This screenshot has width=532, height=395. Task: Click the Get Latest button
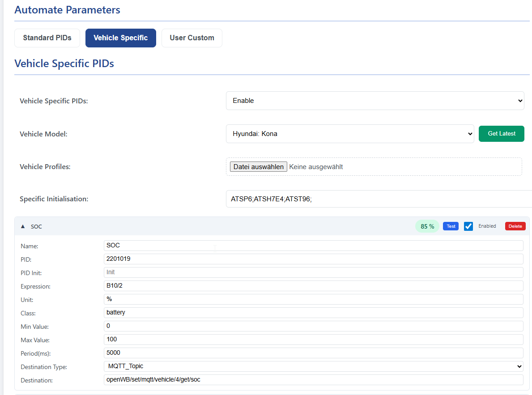pos(501,133)
